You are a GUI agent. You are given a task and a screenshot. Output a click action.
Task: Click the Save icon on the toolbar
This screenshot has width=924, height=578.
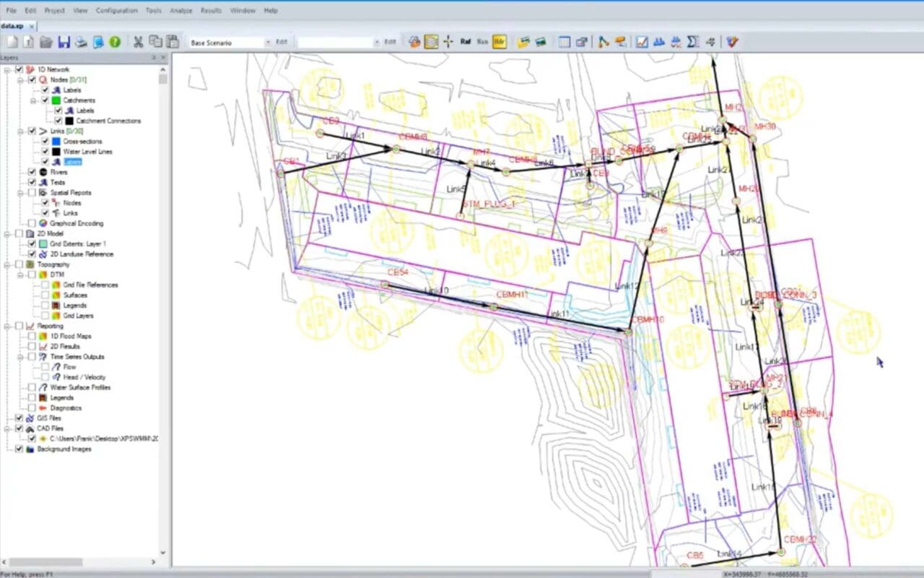coord(64,41)
